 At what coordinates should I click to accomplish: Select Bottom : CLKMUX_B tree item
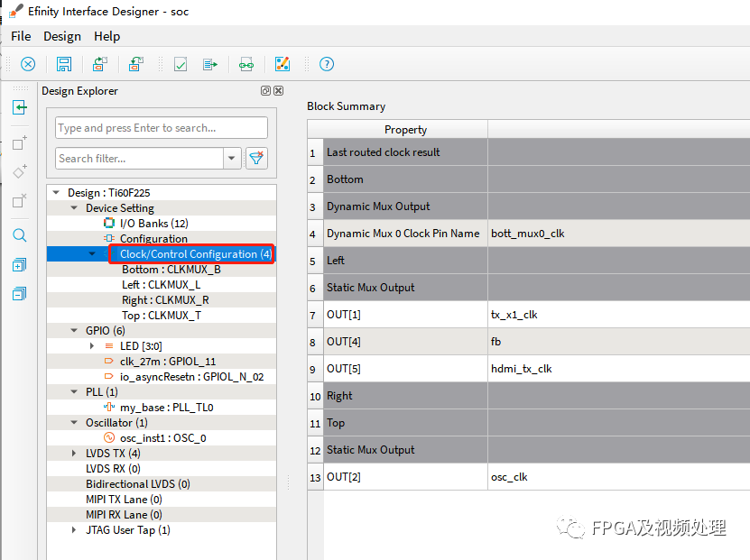171,270
